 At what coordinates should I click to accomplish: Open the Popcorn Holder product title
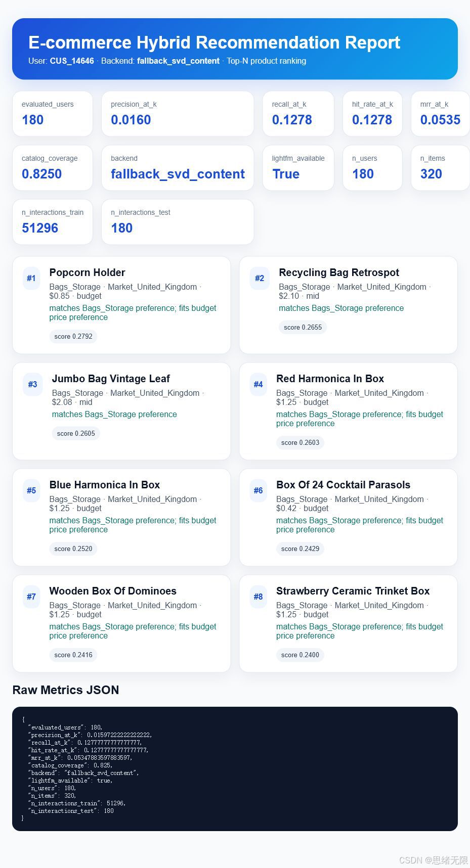click(x=87, y=272)
